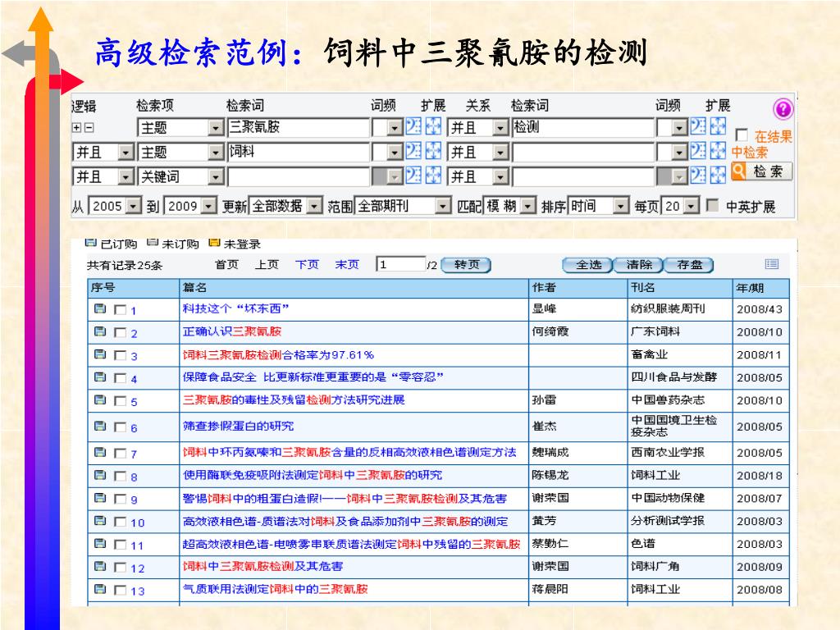
Task: Click save icon for record 13
Action: [x=100, y=589]
